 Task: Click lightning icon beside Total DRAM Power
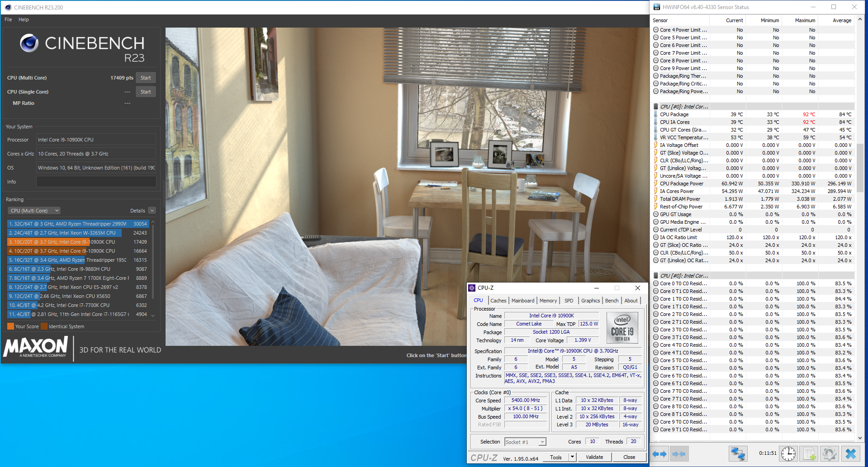[x=655, y=199]
